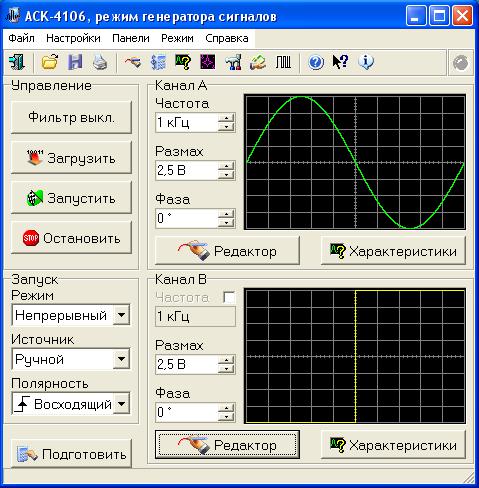Click the Канал A Размах field 2,5 В
This screenshot has height=488, width=479.
coord(187,170)
